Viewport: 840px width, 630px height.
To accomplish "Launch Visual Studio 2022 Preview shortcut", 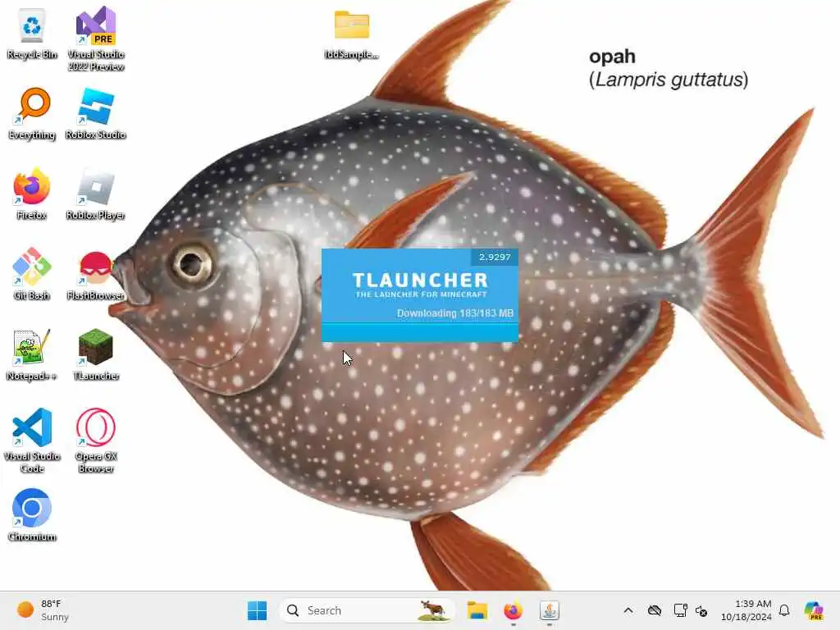I will [x=96, y=39].
